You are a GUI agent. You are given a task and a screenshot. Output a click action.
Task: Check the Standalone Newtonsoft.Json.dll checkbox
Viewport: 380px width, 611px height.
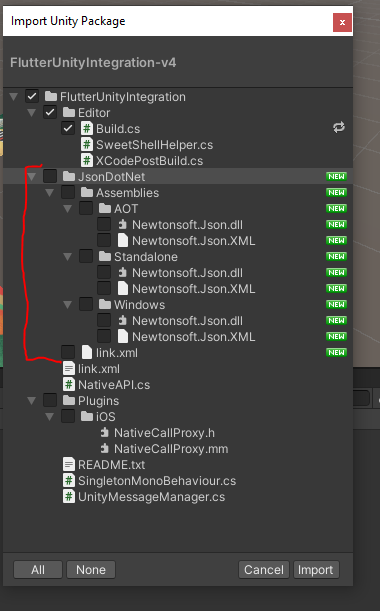point(104,272)
